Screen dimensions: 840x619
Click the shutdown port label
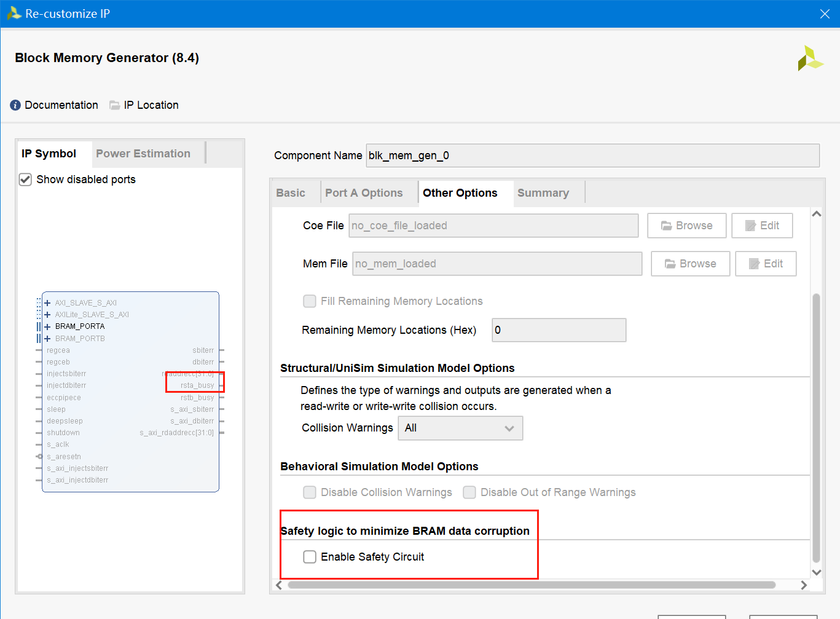pyautogui.click(x=63, y=433)
